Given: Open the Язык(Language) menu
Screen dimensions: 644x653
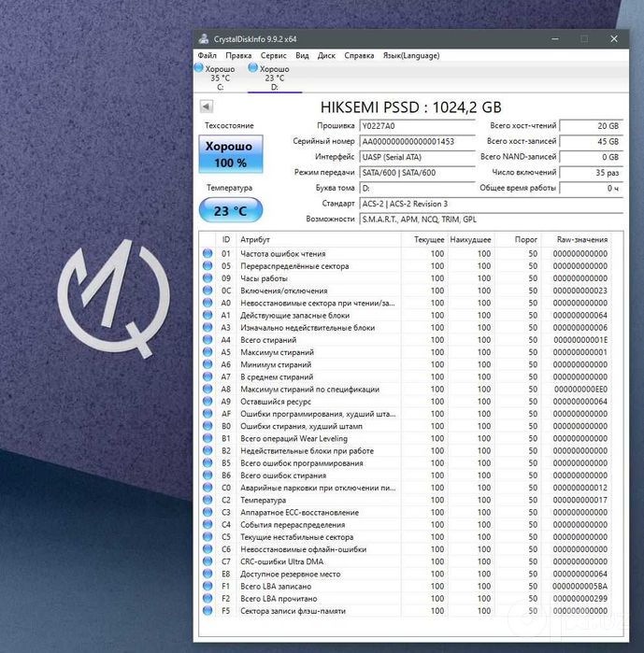Looking at the screenshot, I should (411, 55).
